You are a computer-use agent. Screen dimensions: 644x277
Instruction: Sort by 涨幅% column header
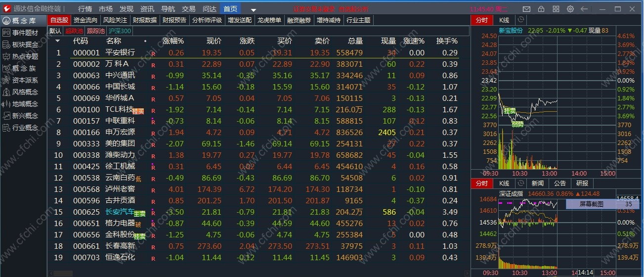[173, 41]
